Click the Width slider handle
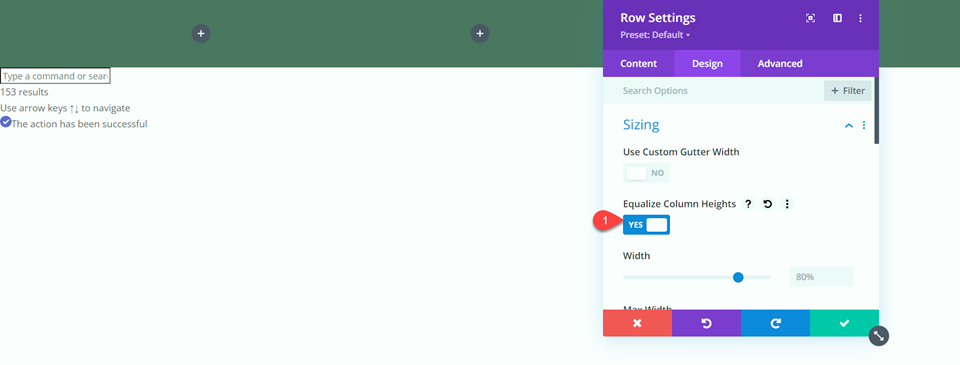Image resolution: width=960 pixels, height=365 pixels. coord(738,277)
